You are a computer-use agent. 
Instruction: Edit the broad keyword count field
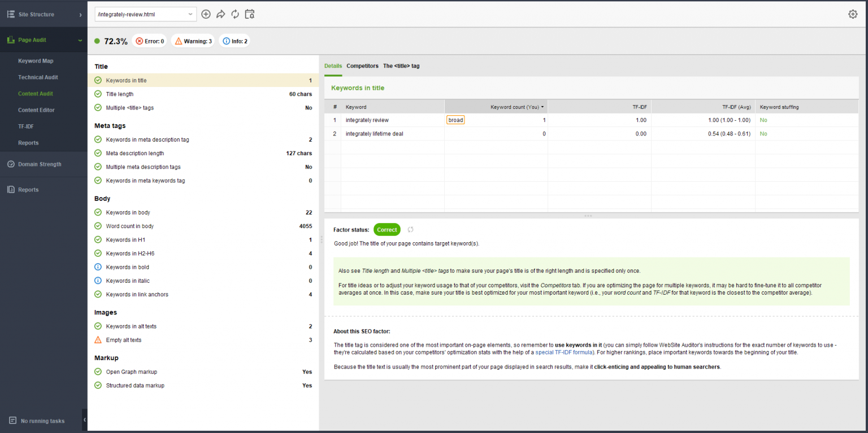(x=455, y=120)
